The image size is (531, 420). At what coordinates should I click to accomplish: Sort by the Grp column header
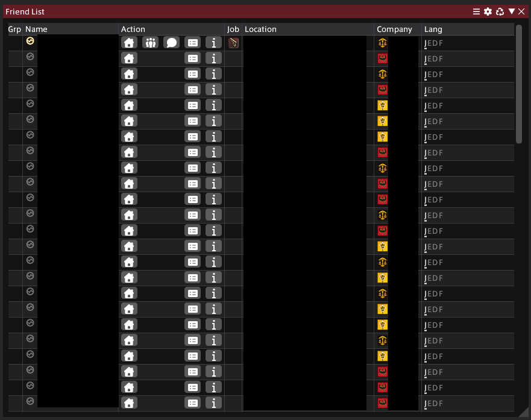(x=14, y=29)
